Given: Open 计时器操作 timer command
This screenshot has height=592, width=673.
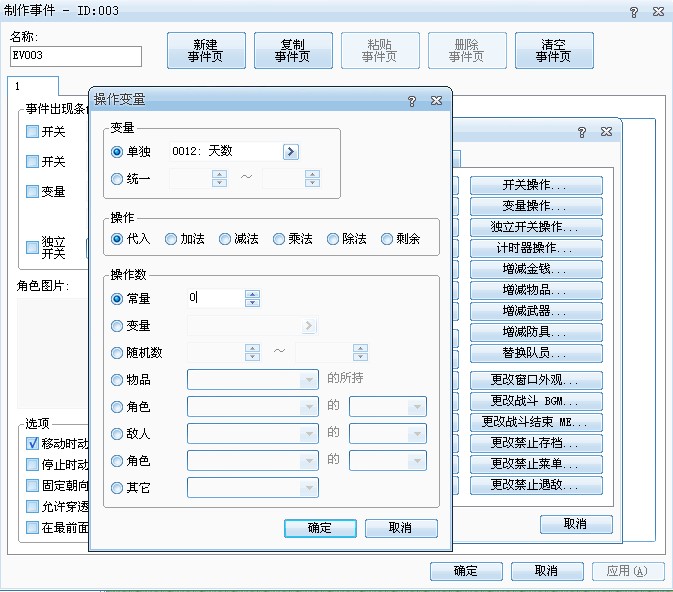Looking at the screenshot, I should [536, 249].
